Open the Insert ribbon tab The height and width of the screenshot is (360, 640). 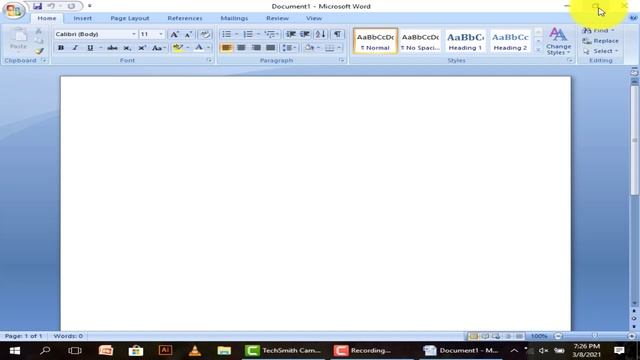(x=82, y=18)
